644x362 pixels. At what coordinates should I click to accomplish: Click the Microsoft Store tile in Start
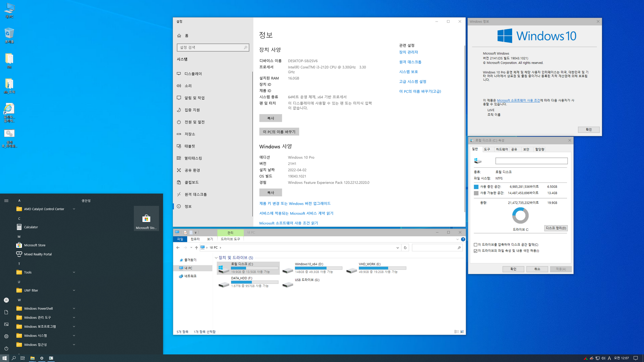[146, 218]
